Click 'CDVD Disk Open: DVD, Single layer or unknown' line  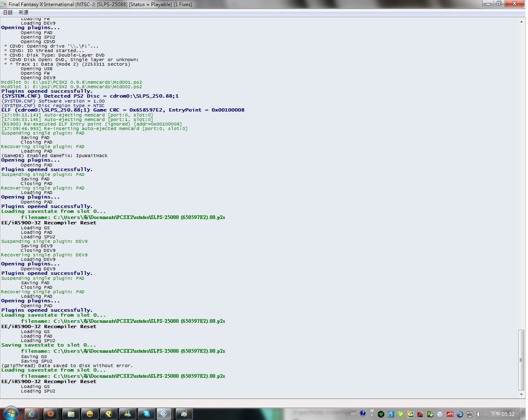(x=71, y=60)
